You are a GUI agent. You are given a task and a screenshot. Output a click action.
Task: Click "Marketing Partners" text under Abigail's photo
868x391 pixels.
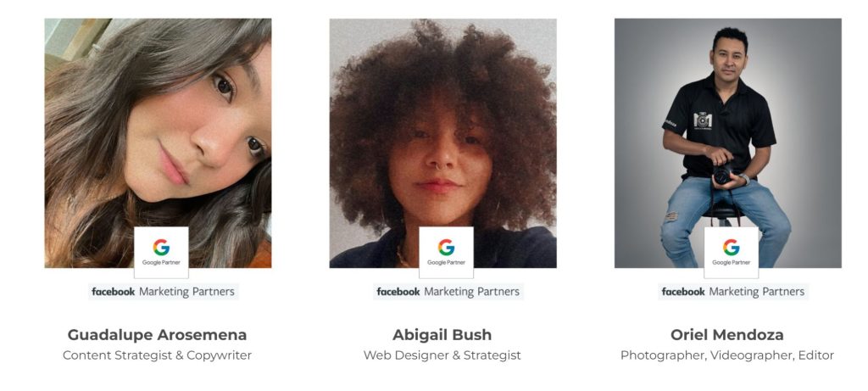pos(472,292)
